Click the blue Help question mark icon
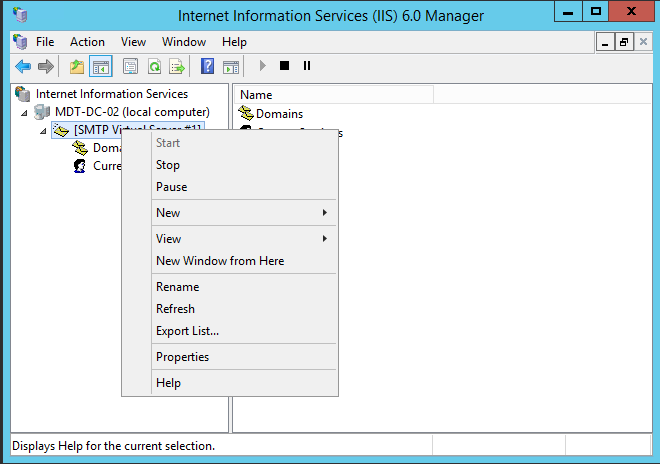Image resolution: width=660 pixels, height=464 pixels. click(208, 66)
